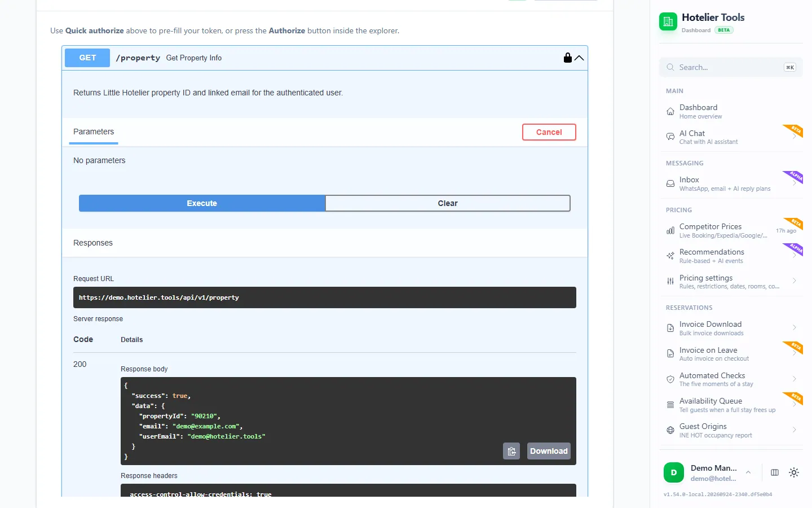Click the Inbox tray icon
Viewport: 812px width, 508px height.
(670, 183)
